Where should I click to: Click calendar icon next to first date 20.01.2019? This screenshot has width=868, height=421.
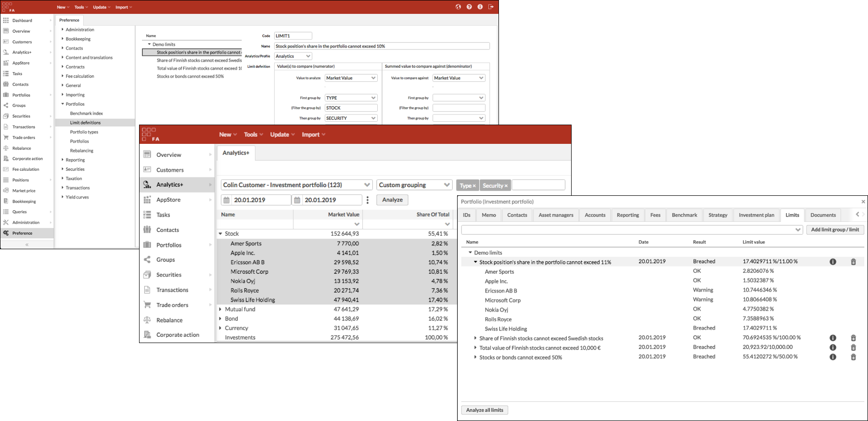point(227,200)
